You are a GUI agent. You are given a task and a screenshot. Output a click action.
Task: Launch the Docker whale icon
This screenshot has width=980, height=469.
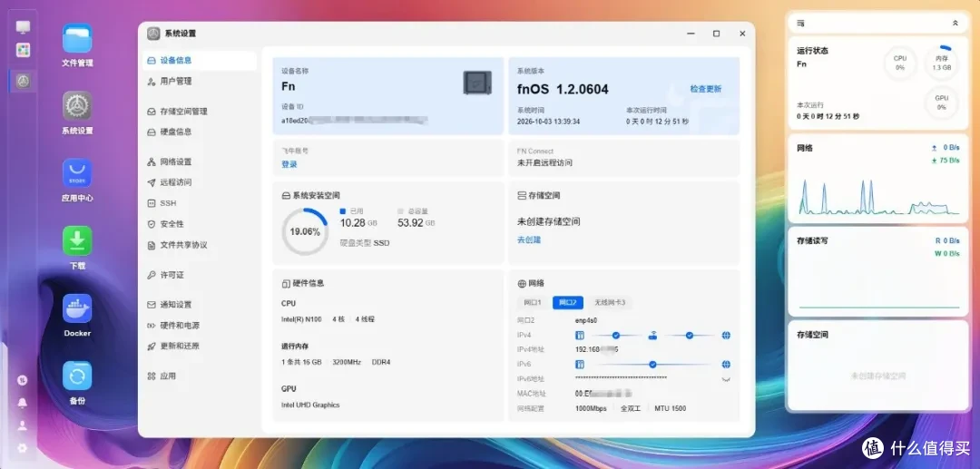(x=77, y=308)
